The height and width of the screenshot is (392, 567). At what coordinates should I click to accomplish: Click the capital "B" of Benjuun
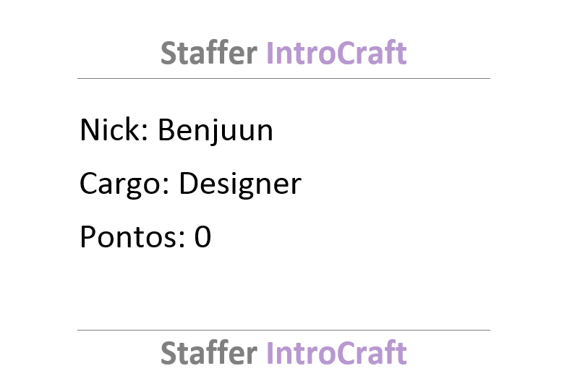pyautogui.click(x=166, y=130)
